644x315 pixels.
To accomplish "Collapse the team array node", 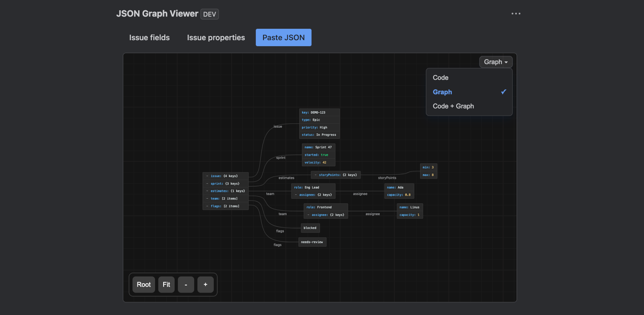I will coord(207,198).
